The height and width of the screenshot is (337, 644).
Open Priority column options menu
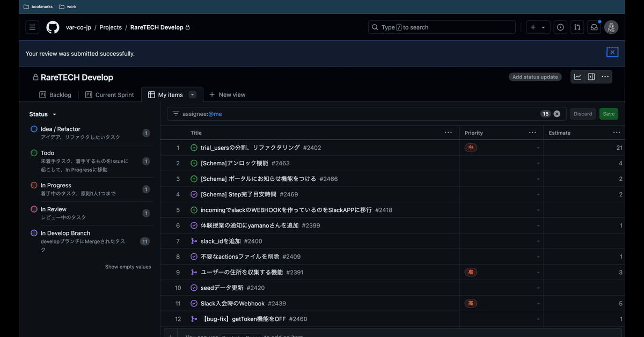tap(532, 133)
